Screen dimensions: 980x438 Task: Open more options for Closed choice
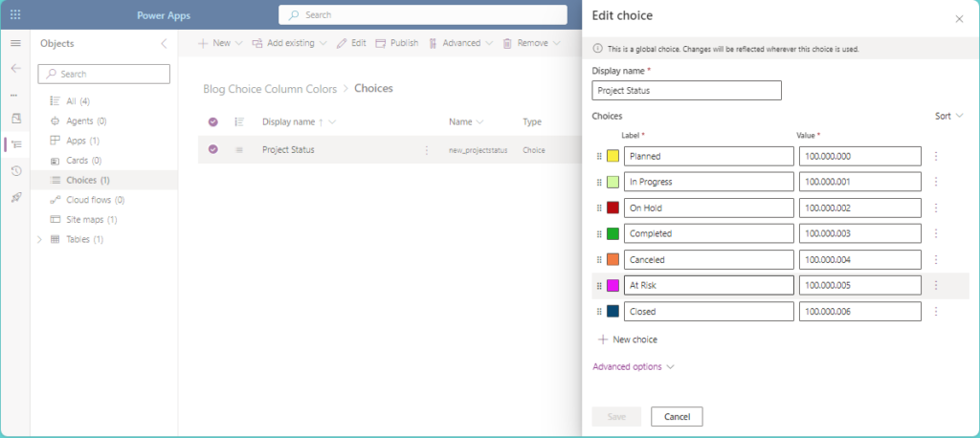[x=936, y=311]
